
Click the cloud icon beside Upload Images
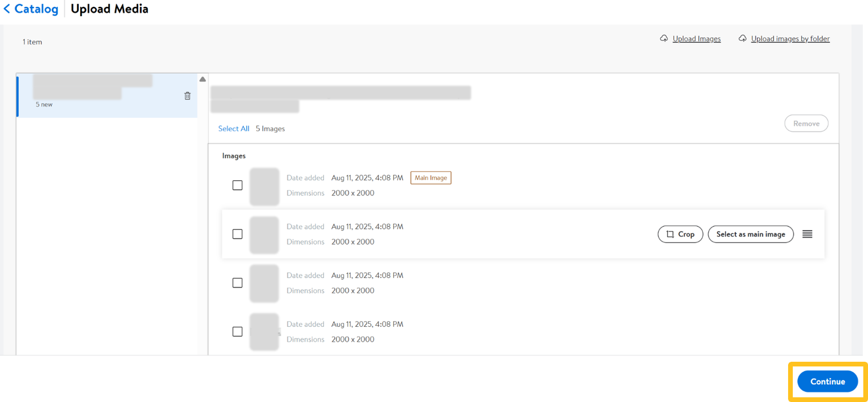pyautogui.click(x=664, y=39)
